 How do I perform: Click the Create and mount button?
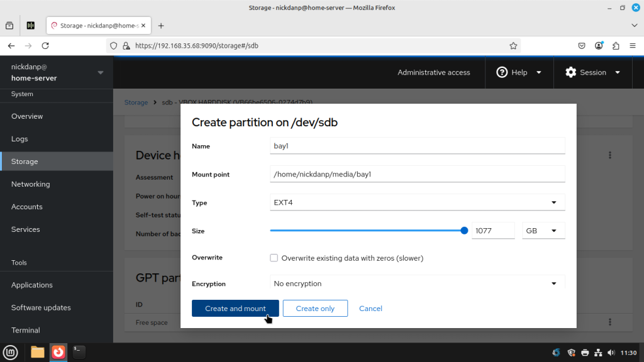coord(235,309)
